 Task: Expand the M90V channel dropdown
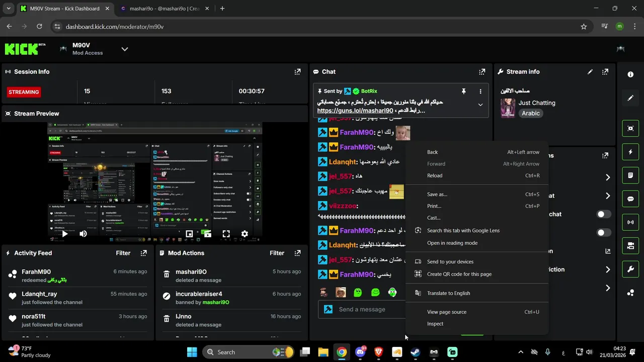pos(125,49)
